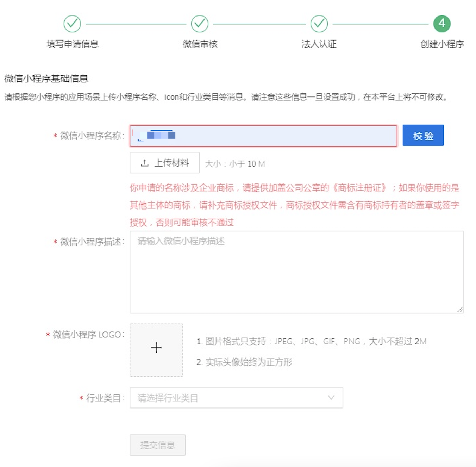Click the image format JPEG、JPG、GIF、PNG hint

pos(312,341)
